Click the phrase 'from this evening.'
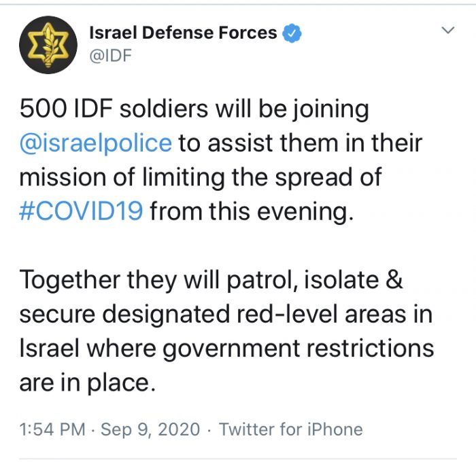476x462 pixels. [x=252, y=211]
